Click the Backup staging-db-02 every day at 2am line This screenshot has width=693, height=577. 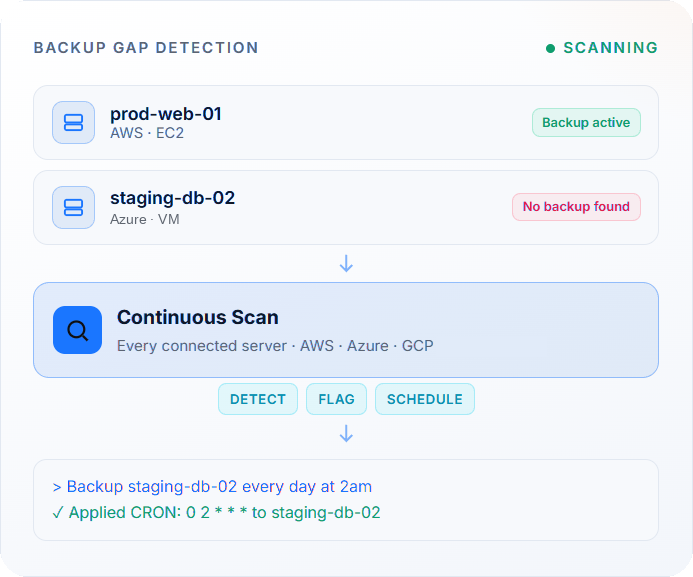click(212, 486)
